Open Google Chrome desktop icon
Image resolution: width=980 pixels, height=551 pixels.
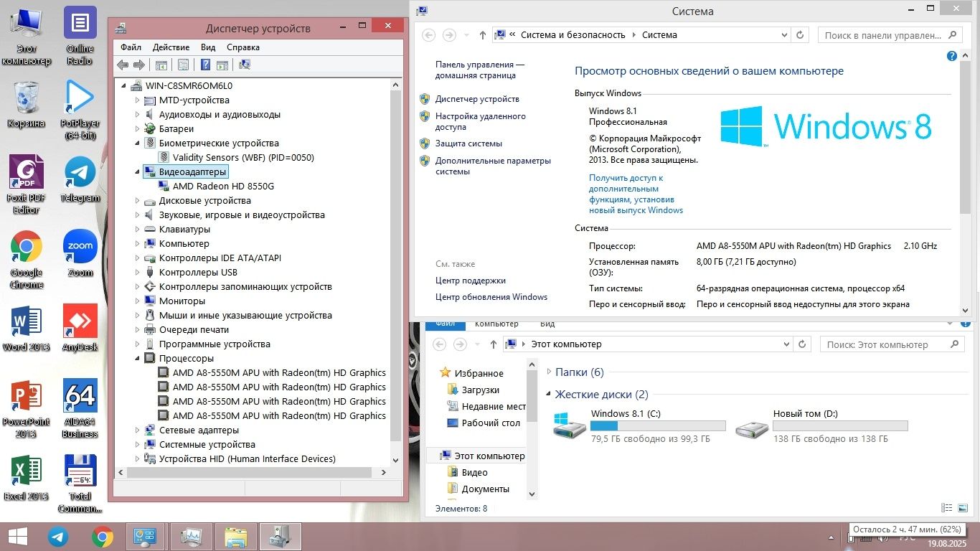[x=26, y=260]
